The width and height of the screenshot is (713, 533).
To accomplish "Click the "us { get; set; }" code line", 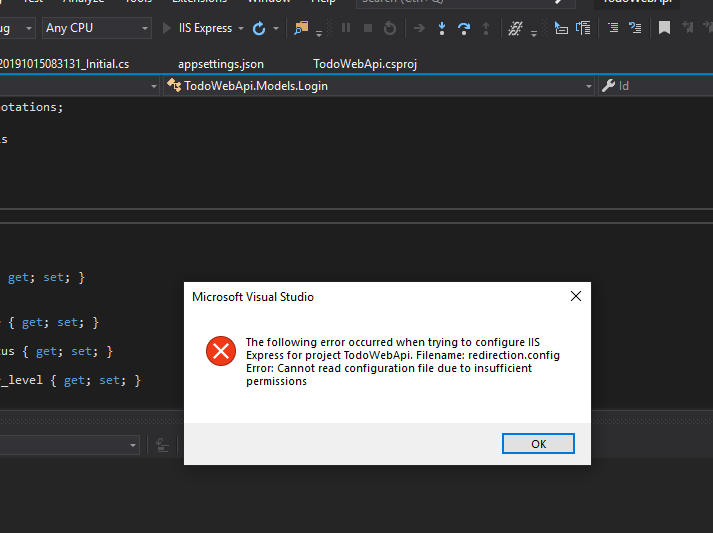I will pyautogui.click(x=56, y=352).
